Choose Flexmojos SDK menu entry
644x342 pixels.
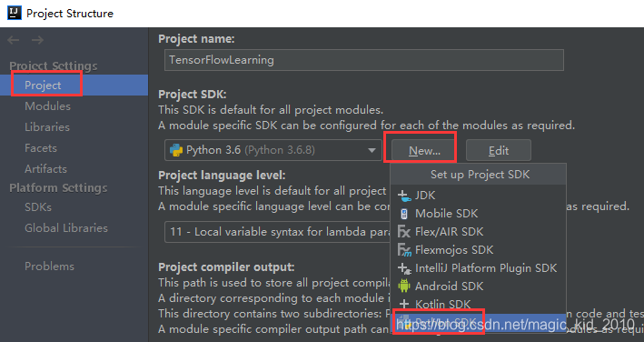[x=478, y=250]
